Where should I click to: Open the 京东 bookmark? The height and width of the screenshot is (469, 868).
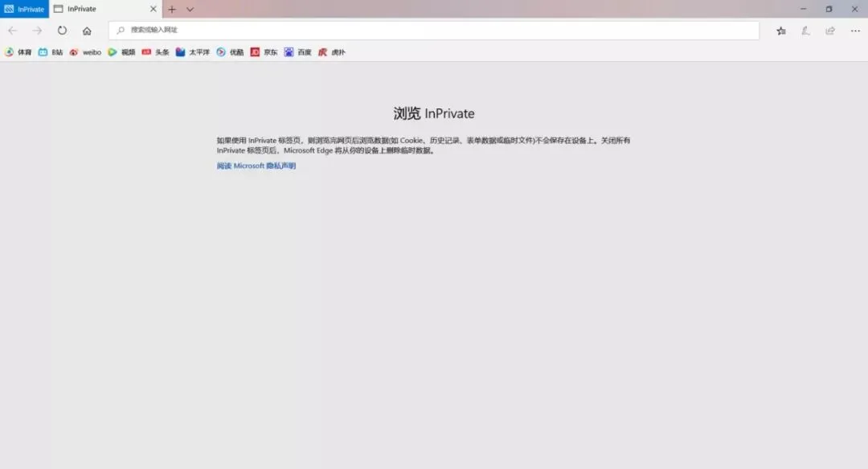pyautogui.click(x=265, y=51)
